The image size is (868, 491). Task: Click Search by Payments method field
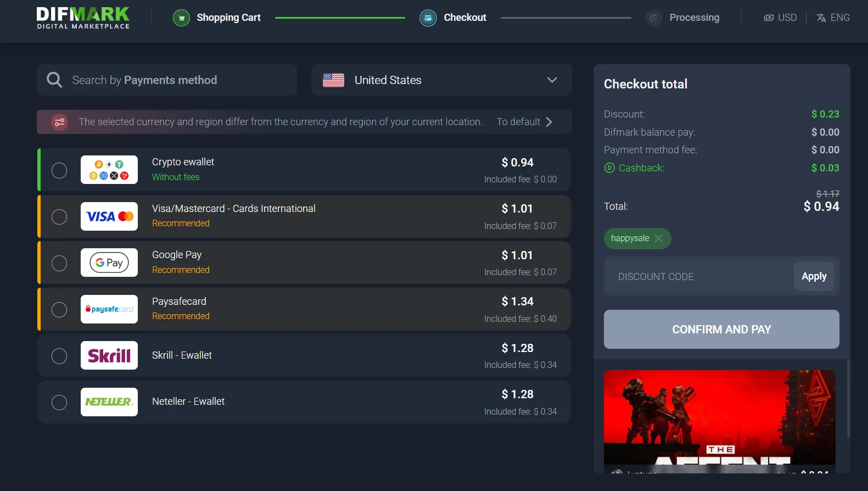coord(167,80)
